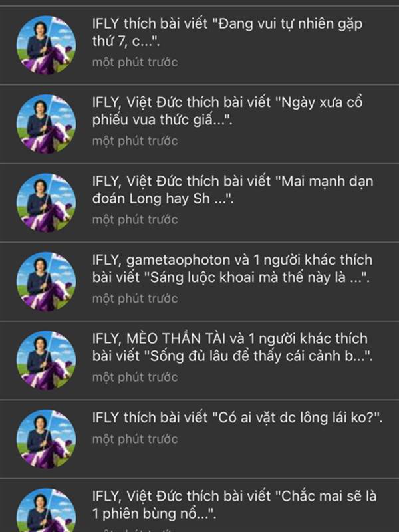Open notification "Mai mạnh dạn đoán Long hay Sh"
Screen dimensions: 399x532
pos(199,203)
